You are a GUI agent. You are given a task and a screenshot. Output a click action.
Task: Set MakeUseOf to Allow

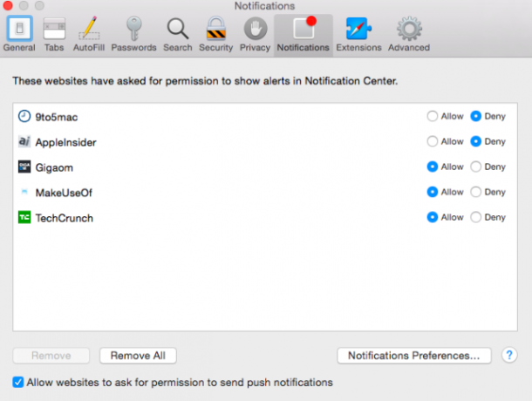click(433, 192)
